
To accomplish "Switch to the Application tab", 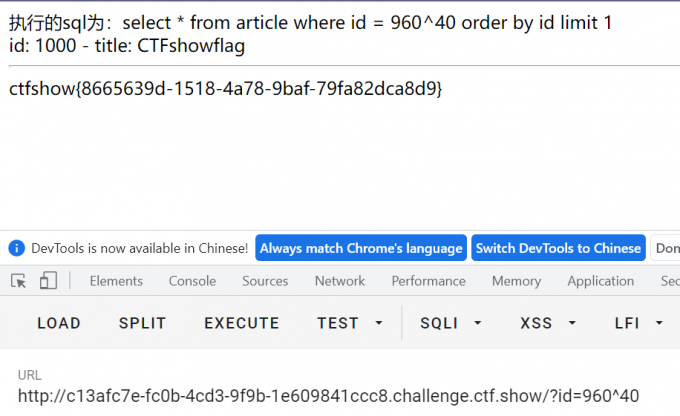I will (601, 281).
